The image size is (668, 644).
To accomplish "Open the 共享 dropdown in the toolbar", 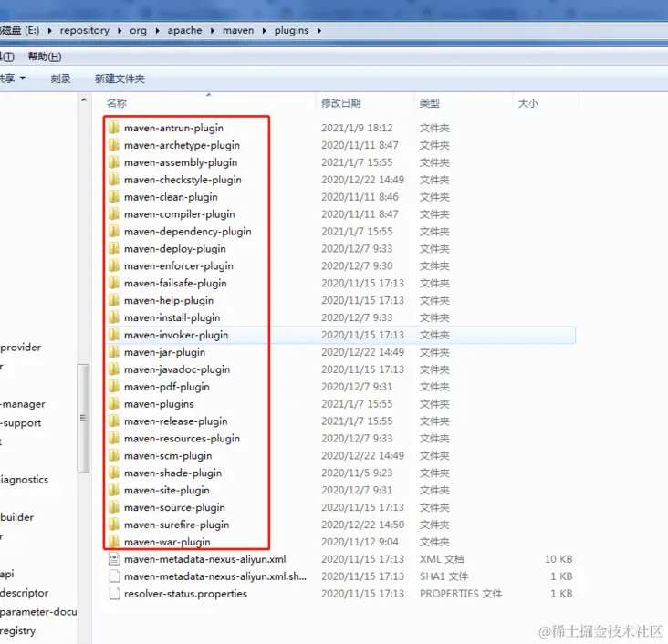I will [13, 78].
